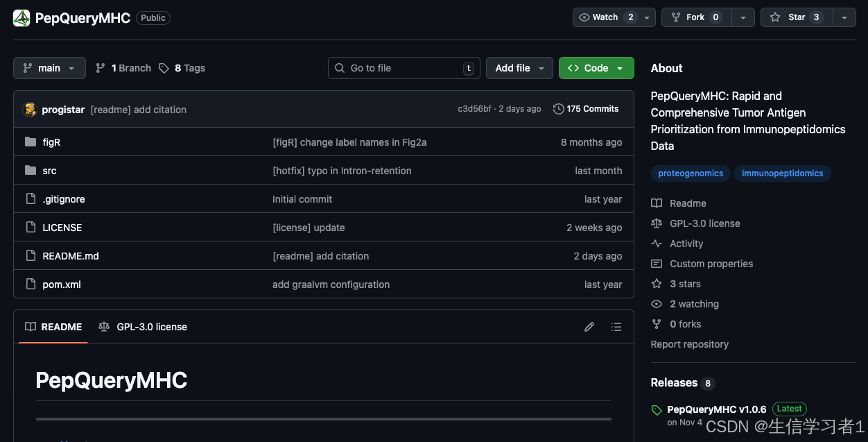Click the figR folder icon
The image size is (868, 442).
(31, 142)
